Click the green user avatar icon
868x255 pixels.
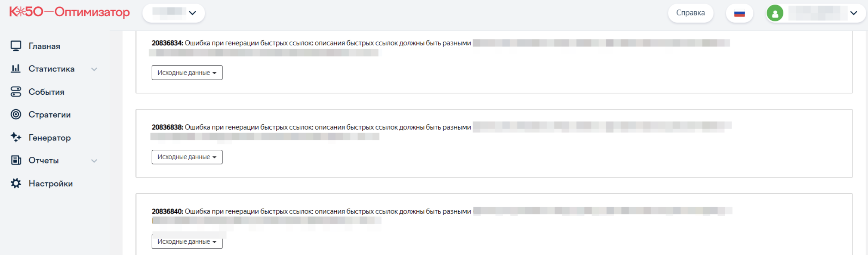pos(775,13)
